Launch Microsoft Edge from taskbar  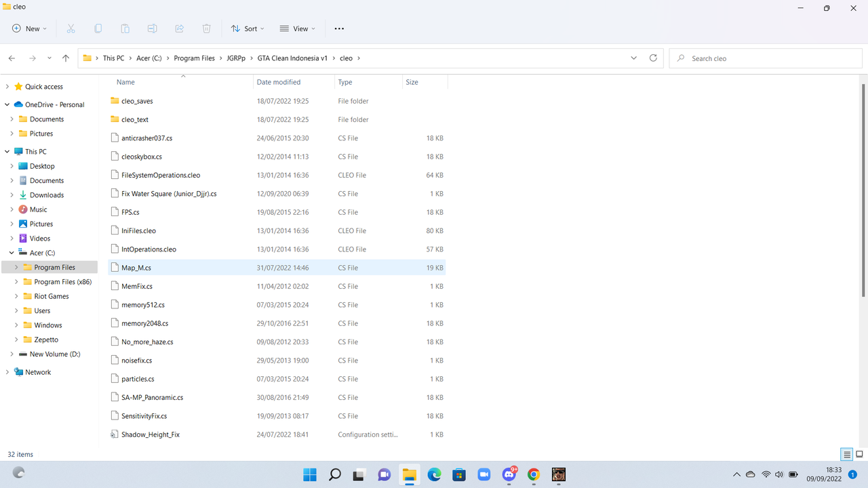click(x=434, y=474)
